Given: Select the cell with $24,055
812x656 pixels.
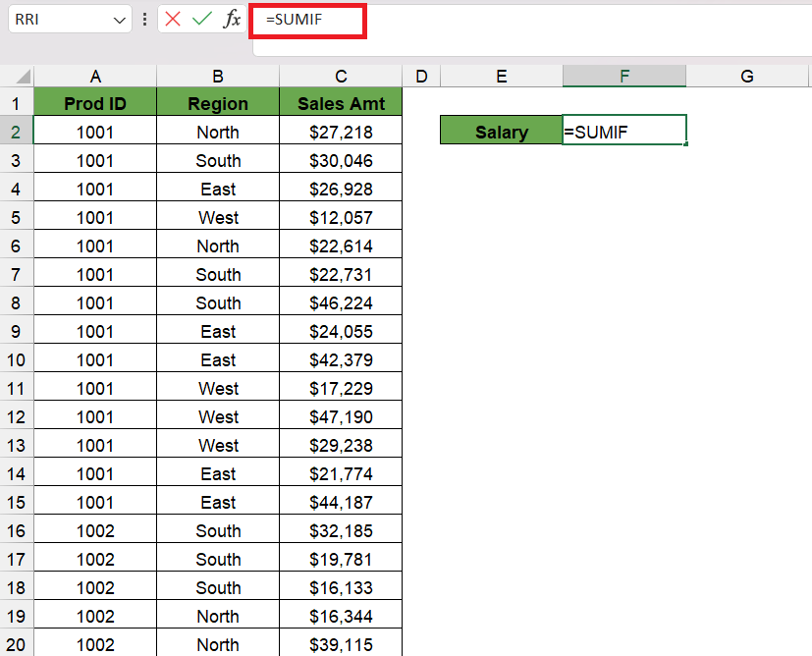Looking at the screenshot, I should pos(341,331).
